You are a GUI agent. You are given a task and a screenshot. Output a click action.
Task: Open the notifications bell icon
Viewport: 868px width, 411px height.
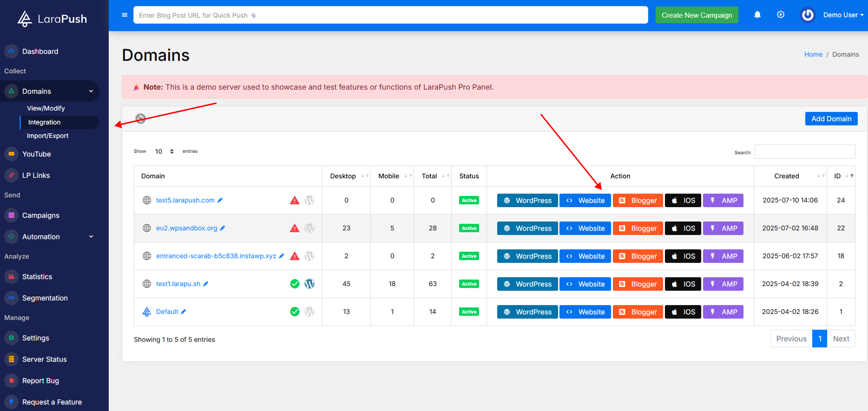point(757,15)
